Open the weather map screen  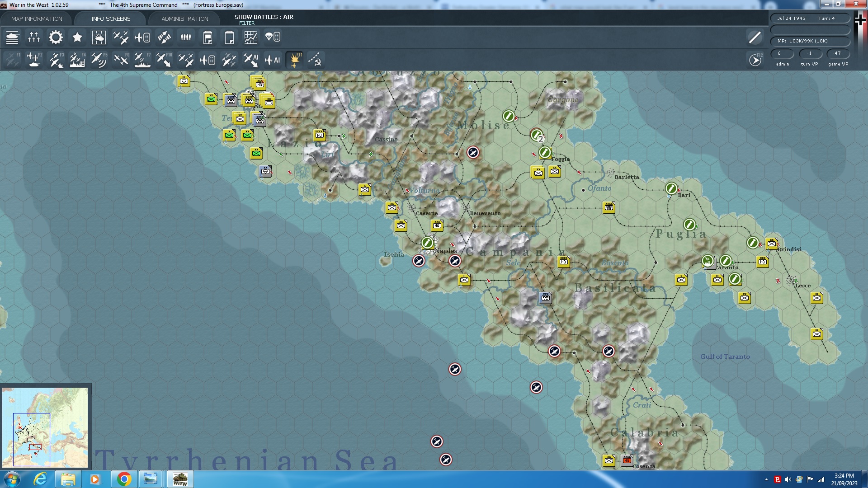99,38
